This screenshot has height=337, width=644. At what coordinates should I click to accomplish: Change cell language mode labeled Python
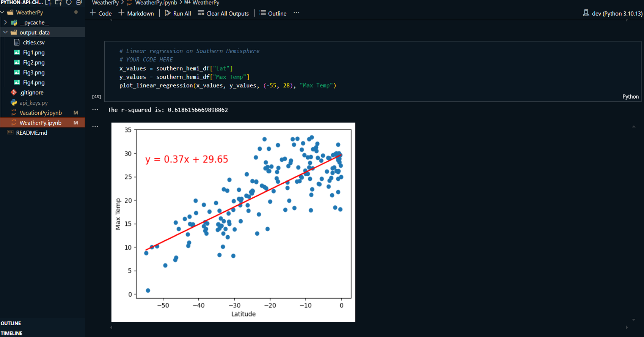[x=630, y=96]
